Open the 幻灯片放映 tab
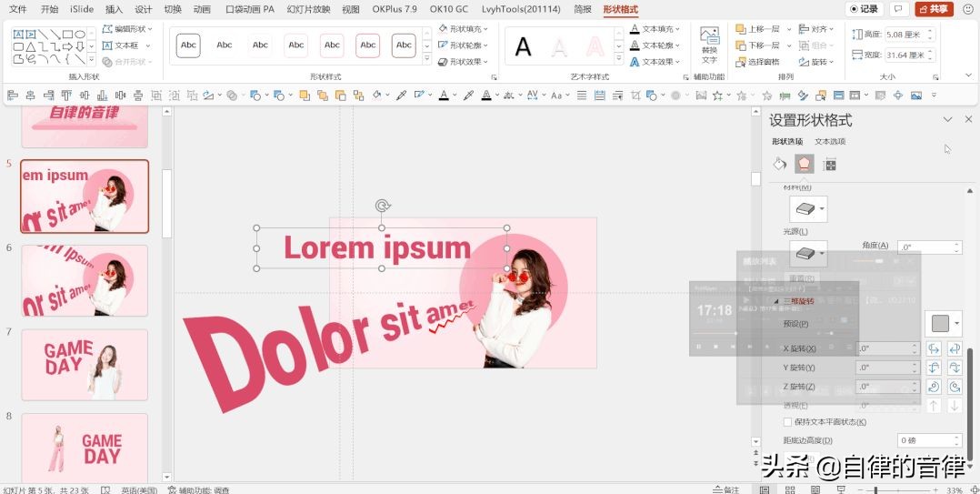Viewport: 980px width, 494px height. (309, 9)
